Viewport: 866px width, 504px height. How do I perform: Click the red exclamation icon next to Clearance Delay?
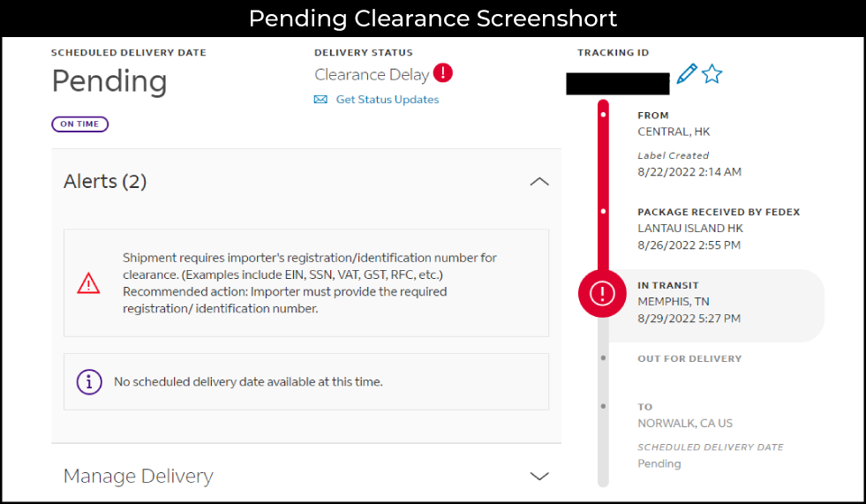point(443,72)
